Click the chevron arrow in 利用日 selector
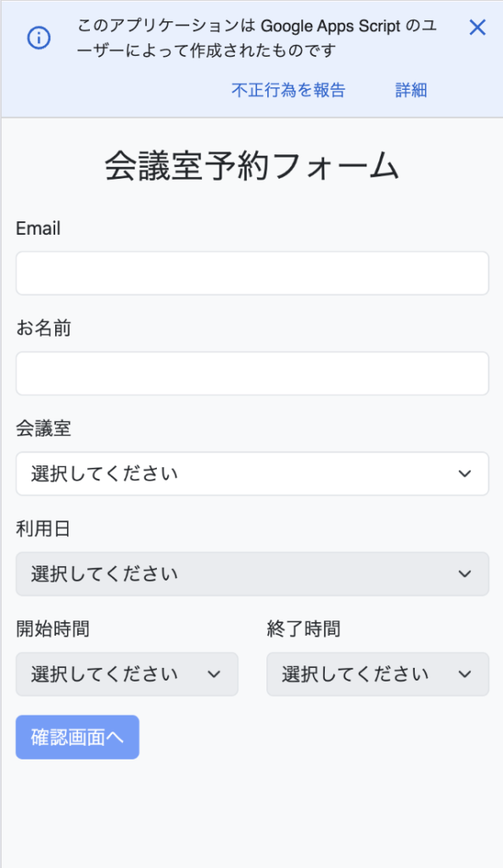The height and width of the screenshot is (868, 503). click(465, 574)
